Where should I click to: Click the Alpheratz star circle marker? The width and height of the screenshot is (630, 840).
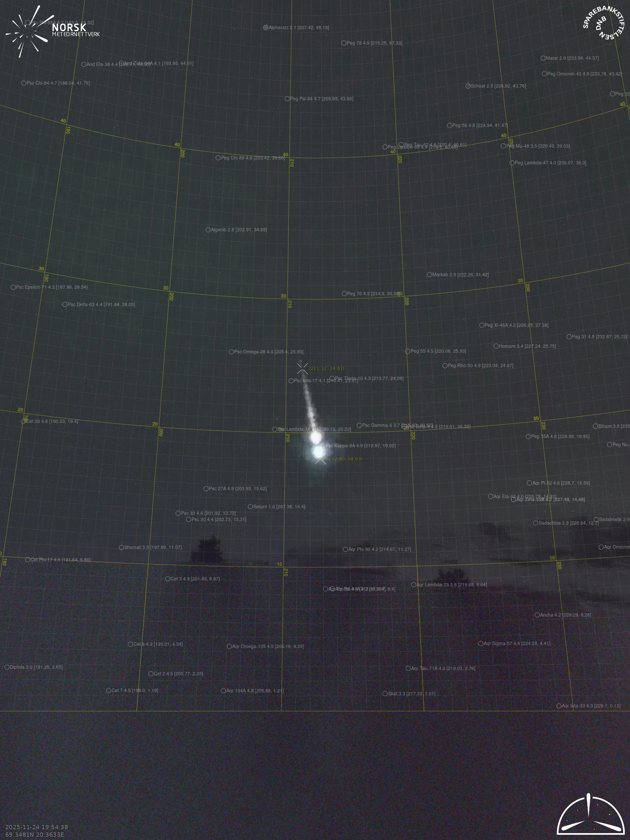tap(265, 27)
